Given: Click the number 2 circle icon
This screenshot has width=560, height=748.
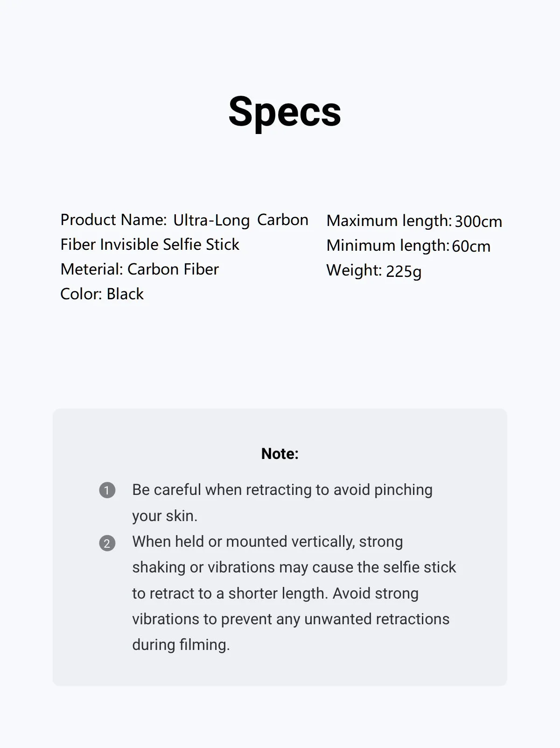Looking at the screenshot, I should click(x=107, y=543).
